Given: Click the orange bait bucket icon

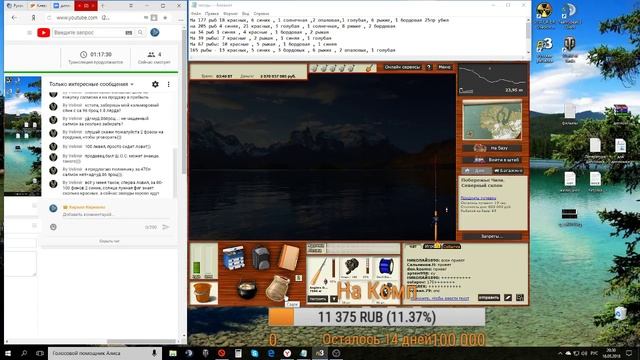Looking at the screenshot, I should point(203,293).
